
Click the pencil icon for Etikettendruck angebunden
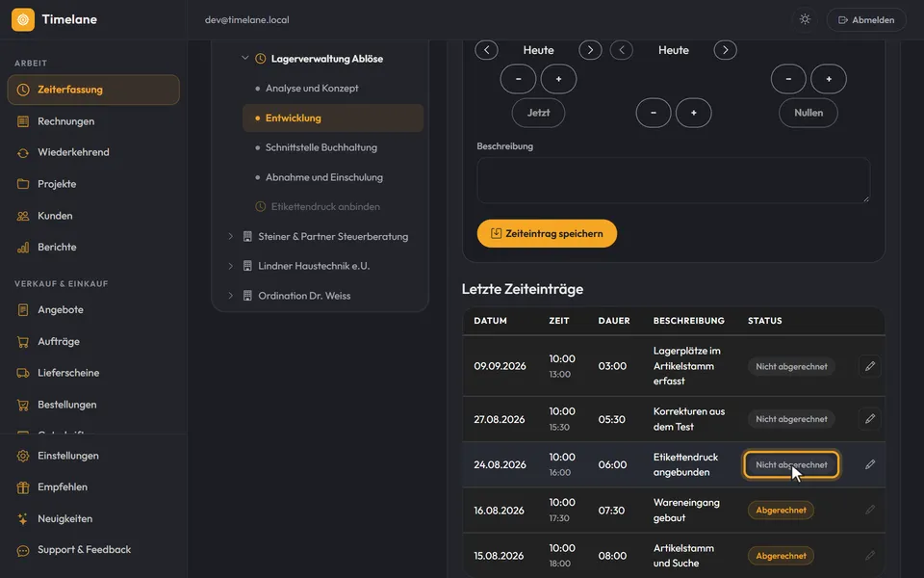pos(870,464)
